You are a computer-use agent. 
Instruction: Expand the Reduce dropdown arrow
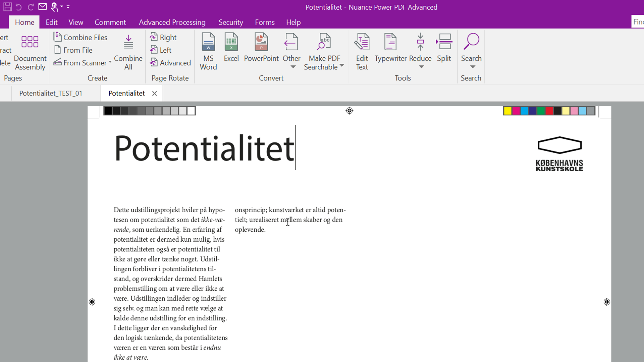click(422, 67)
